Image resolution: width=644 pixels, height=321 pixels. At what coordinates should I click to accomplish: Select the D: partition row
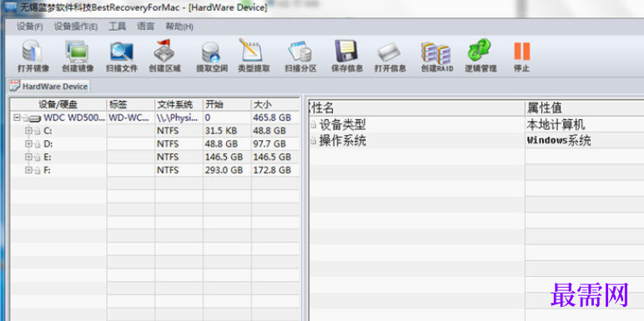[x=155, y=144]
